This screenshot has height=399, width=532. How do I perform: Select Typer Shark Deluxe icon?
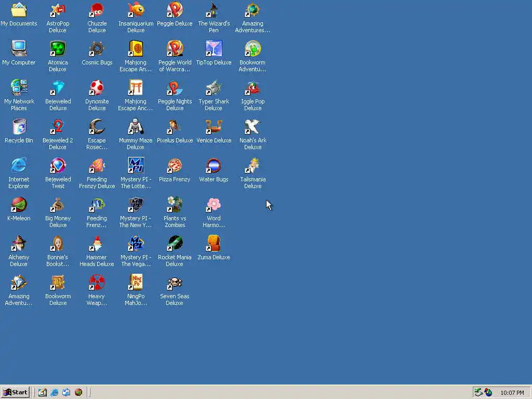[x=214, y=87]
